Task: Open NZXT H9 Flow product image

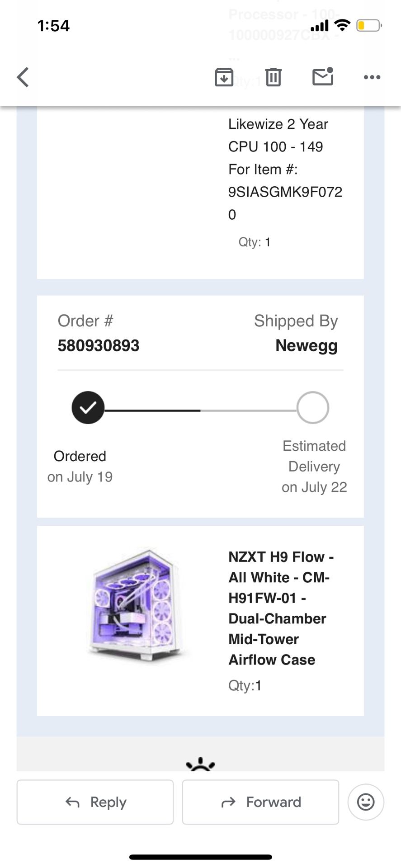Action: pos(136,606)
